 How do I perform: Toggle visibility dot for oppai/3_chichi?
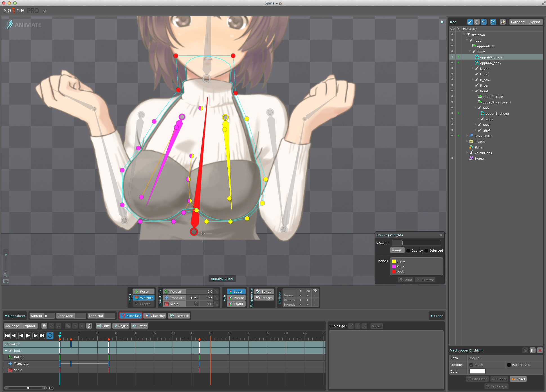(452, 57)
